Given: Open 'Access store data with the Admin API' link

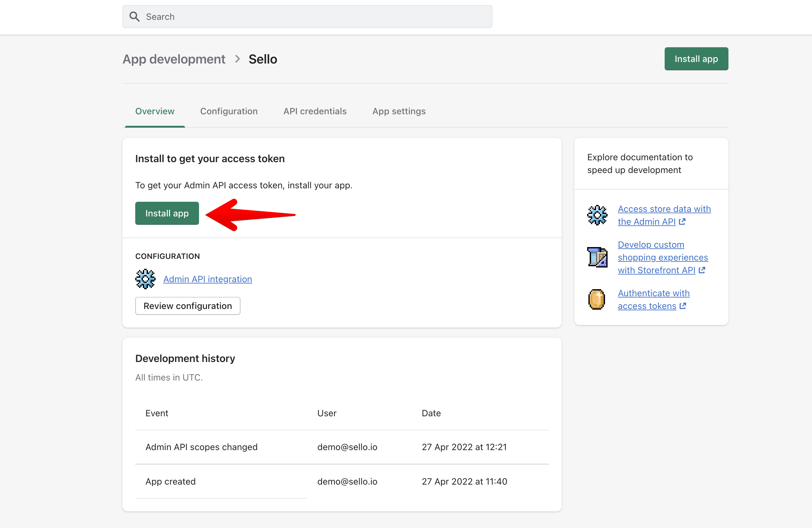Looking at the screenshot, I should click(664, 215).
